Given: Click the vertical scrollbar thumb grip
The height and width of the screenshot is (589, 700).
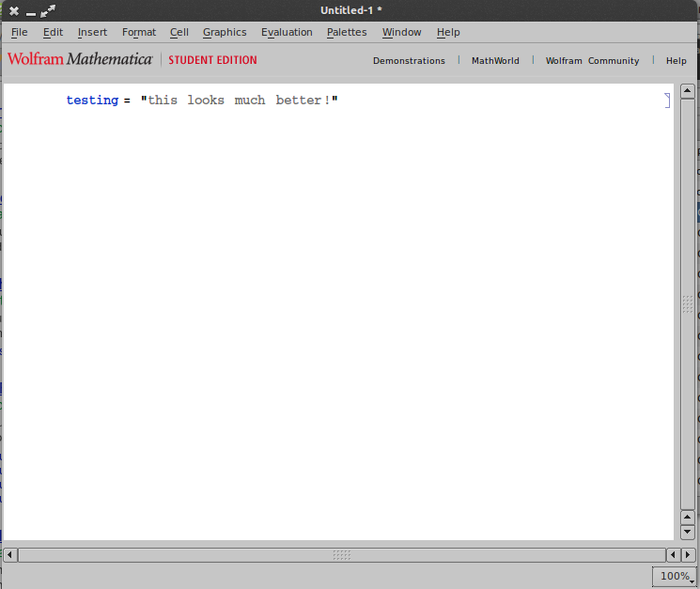Looking at the screenshot, I should coord(688,303).
